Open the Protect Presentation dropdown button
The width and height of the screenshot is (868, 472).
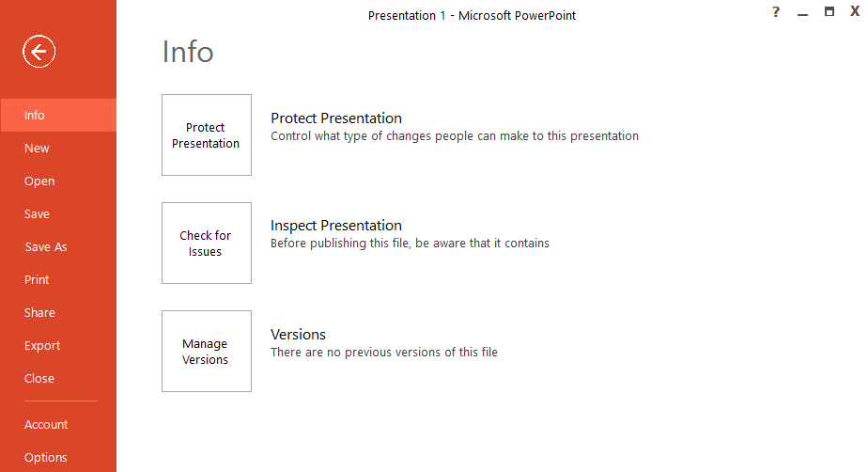point(207,134)
